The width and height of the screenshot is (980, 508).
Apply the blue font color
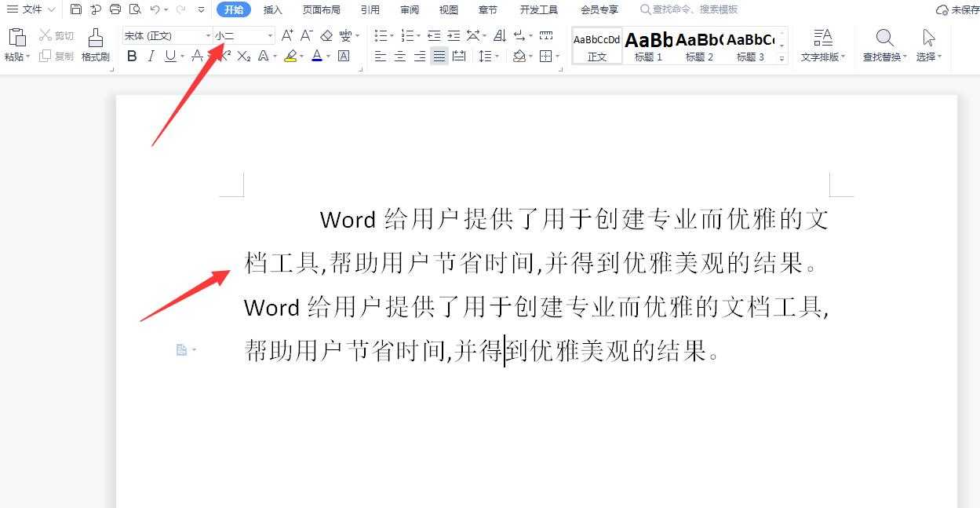click(x=316, y=56)
